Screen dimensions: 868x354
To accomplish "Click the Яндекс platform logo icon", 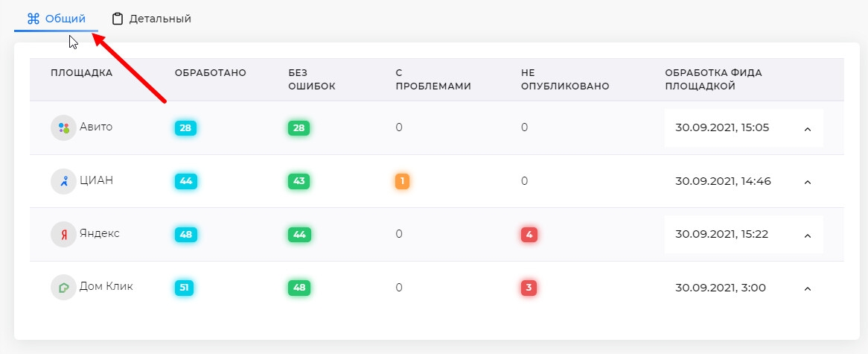I will click(x=63, y=234).
